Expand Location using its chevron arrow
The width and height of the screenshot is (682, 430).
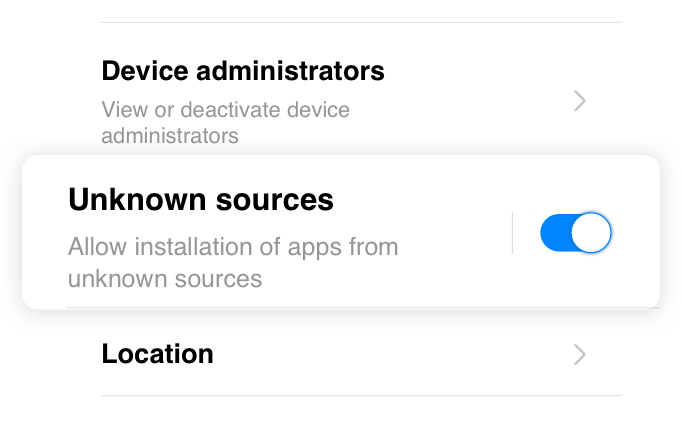point(580,354)
